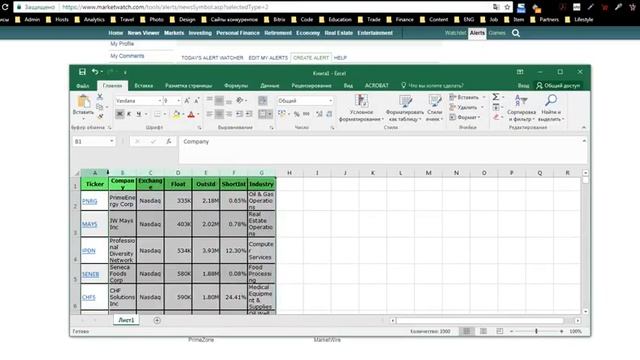Open Find and Select magnifier (Найти и выделить)
The width and height of the screenshot is (640, 360).
551,108
